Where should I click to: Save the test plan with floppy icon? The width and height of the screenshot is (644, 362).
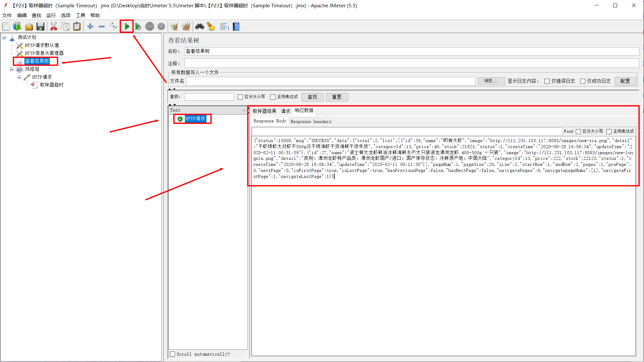click(x=40, y=27)
